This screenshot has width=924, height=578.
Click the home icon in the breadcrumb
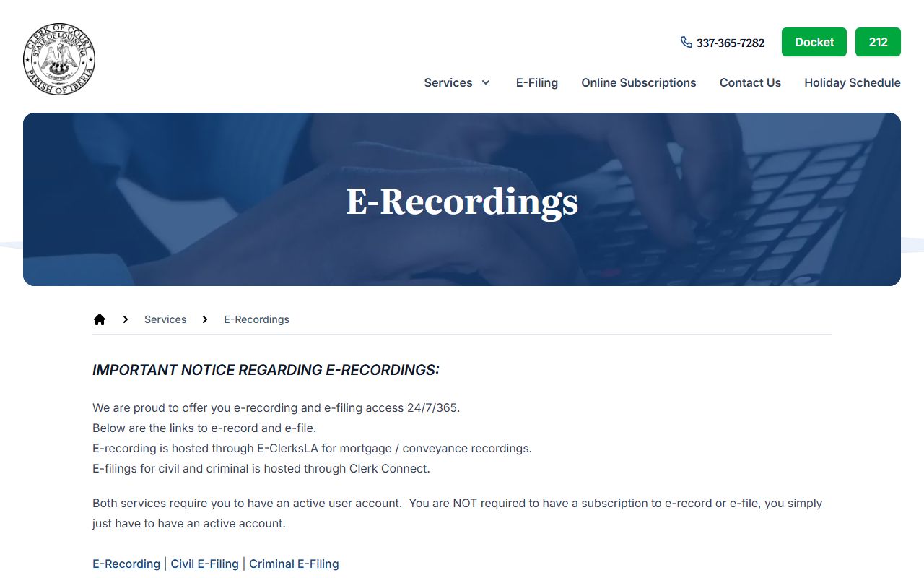(100, 319)
